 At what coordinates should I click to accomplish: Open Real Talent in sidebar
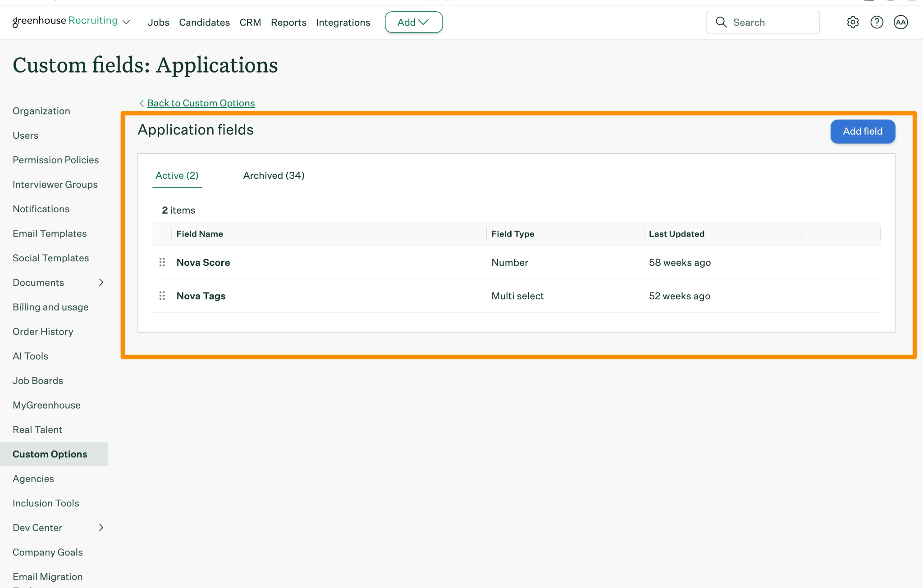click(37, 429)
